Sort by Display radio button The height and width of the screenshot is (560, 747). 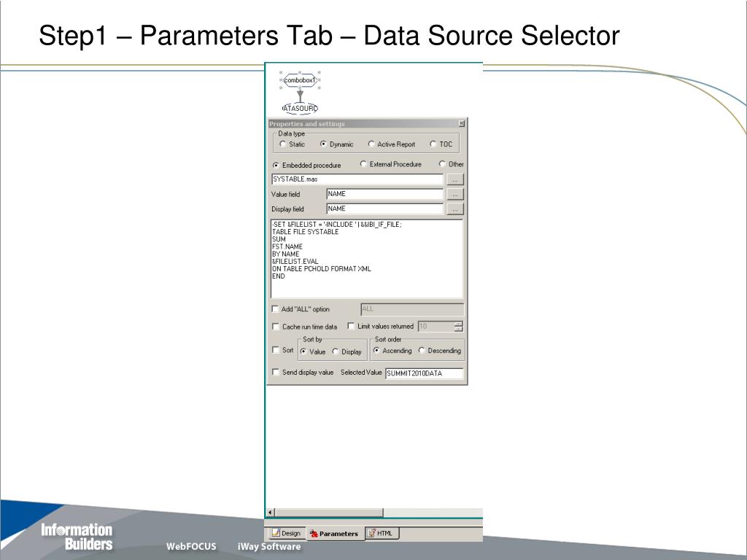coord(336,352)
